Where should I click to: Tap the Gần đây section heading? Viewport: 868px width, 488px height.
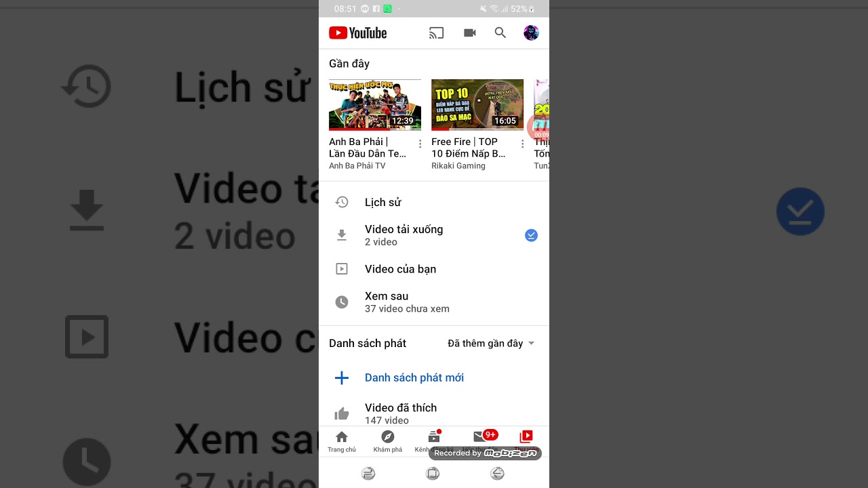[349, 64]
